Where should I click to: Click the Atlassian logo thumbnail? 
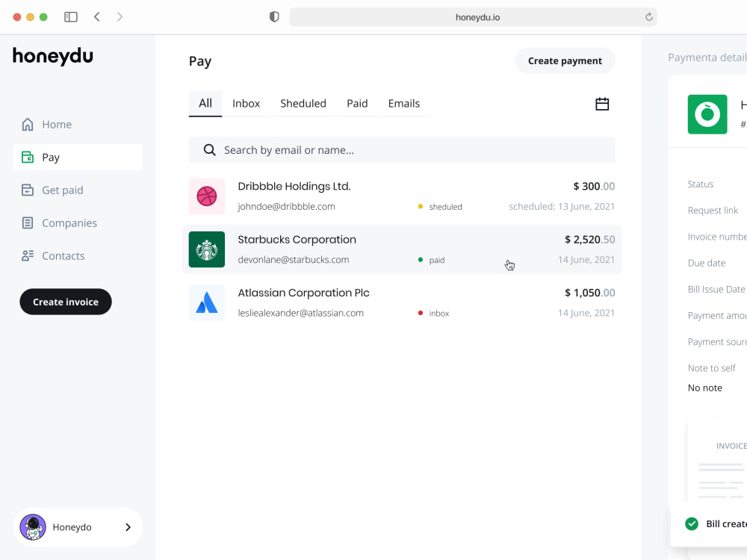[207, 303]
